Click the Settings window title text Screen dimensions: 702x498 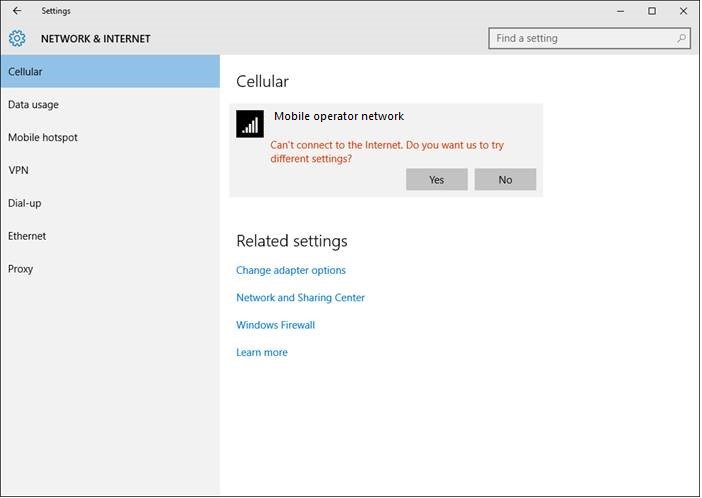56,11
